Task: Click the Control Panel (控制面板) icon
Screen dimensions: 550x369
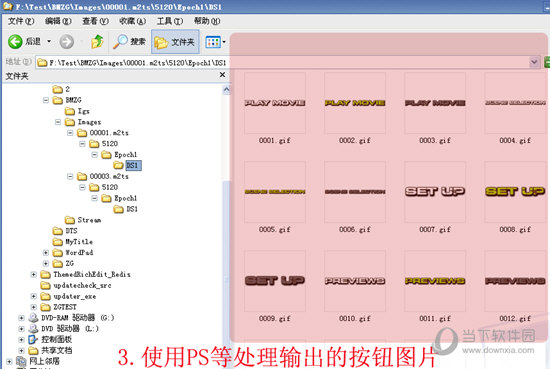Action: (33, 340)
